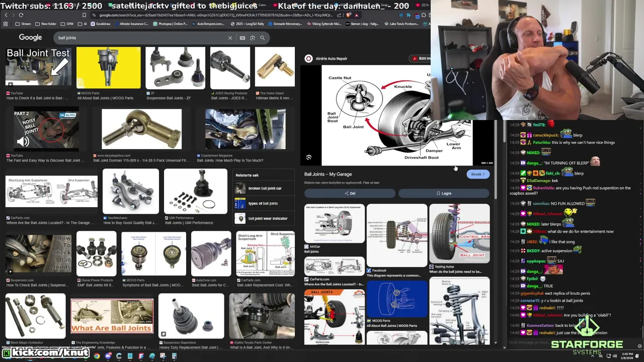Viewport: 644px width, 362px height.
Task: Click the share icon in the address bar
Action: [339, 15]
